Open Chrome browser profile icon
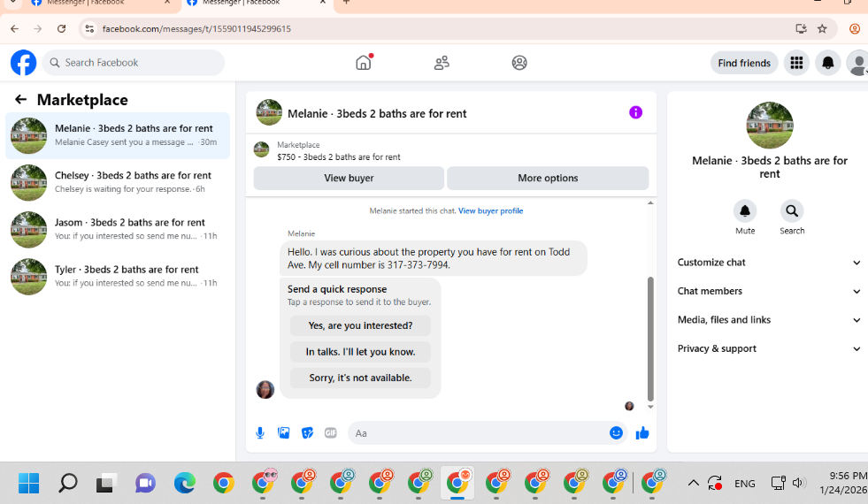Screen dimensions: 868x504 (855, 29)
